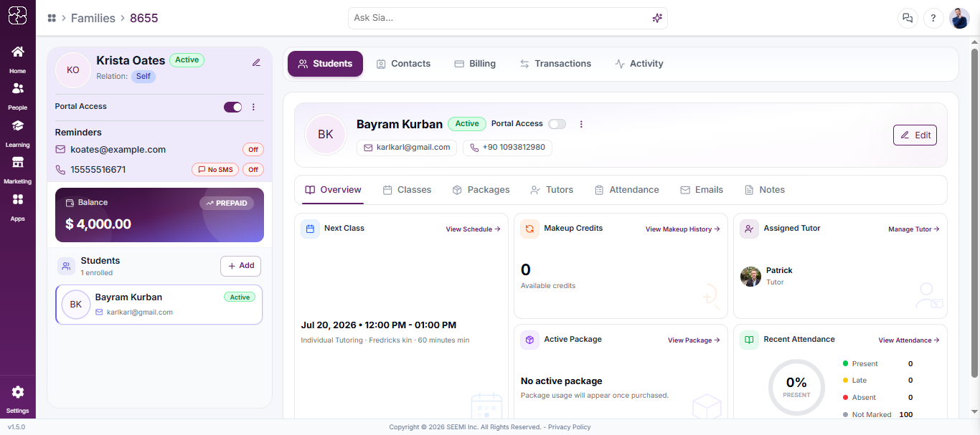Toggle email reminder Off for koates@example.com

253,150
